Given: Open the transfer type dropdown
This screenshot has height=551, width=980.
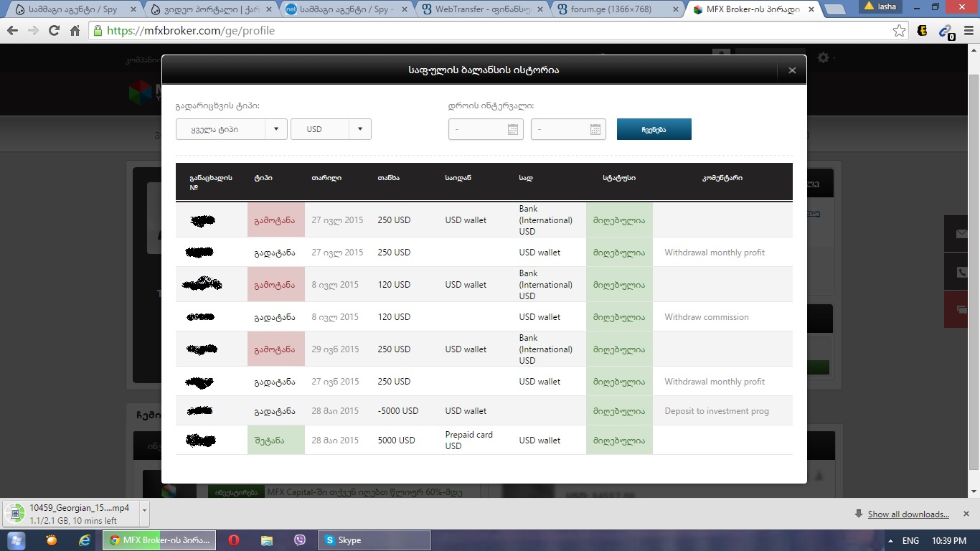Looking at the screenshot, I should coord(231,129).
